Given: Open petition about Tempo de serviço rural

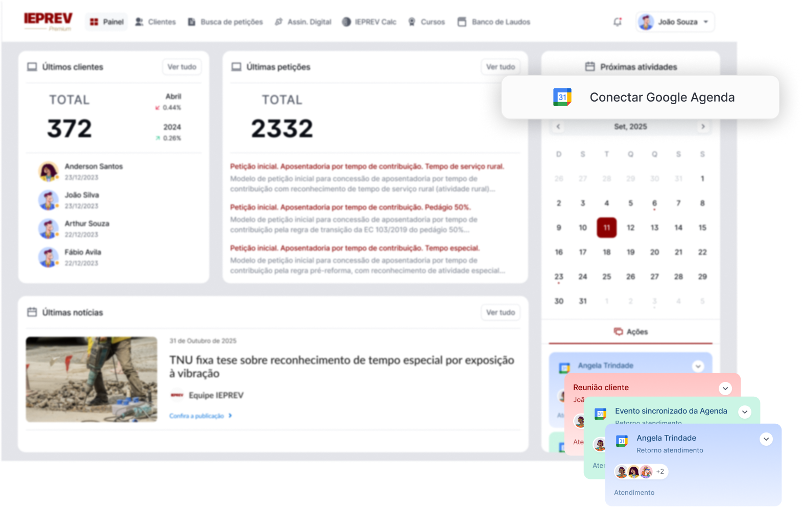Looking at the screenshot, I should coord(367,166).
